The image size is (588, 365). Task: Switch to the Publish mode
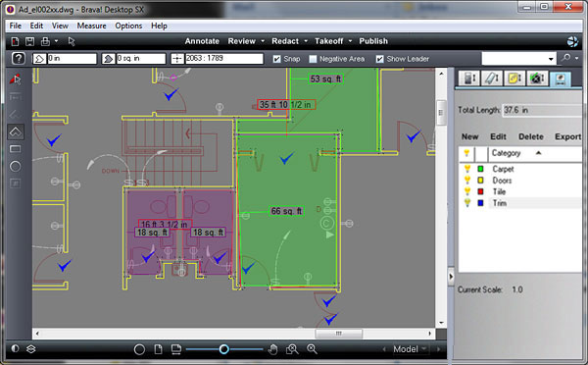tap(373, 41)
